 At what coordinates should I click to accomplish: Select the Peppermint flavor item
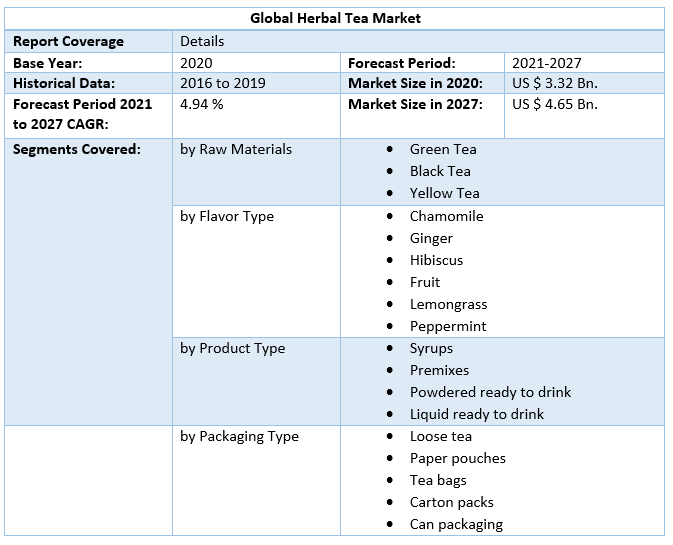(448, 326)
